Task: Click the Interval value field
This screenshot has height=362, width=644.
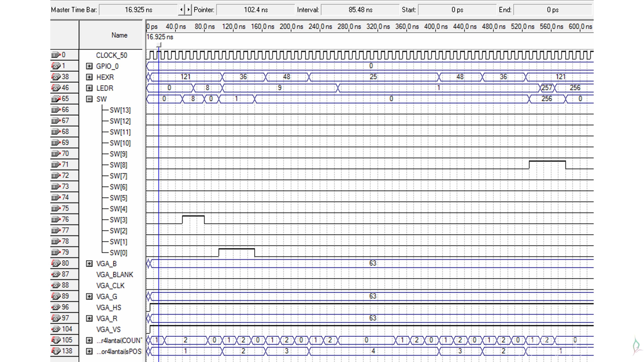Action: pos(360,10)
